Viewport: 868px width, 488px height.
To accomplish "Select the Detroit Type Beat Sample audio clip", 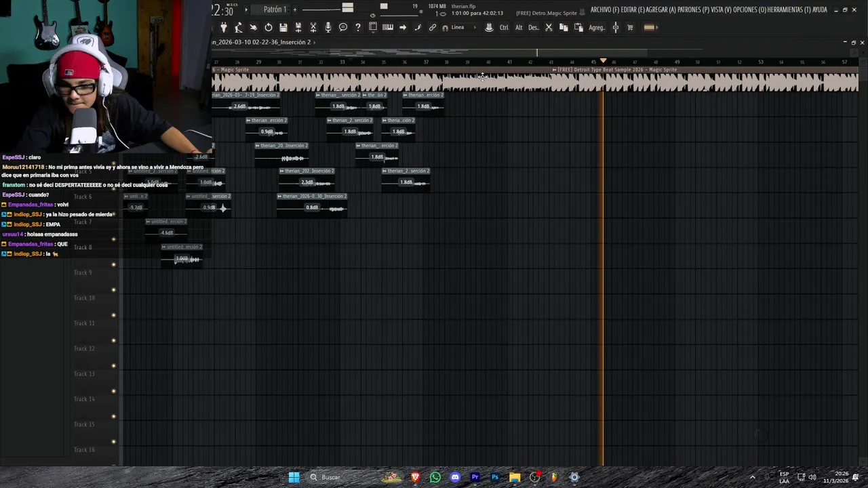I will 705,80.
